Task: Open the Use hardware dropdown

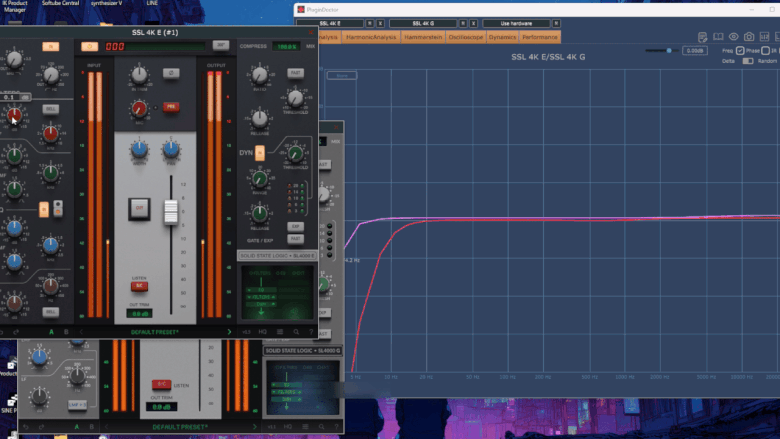Action: tap(515, 22)
